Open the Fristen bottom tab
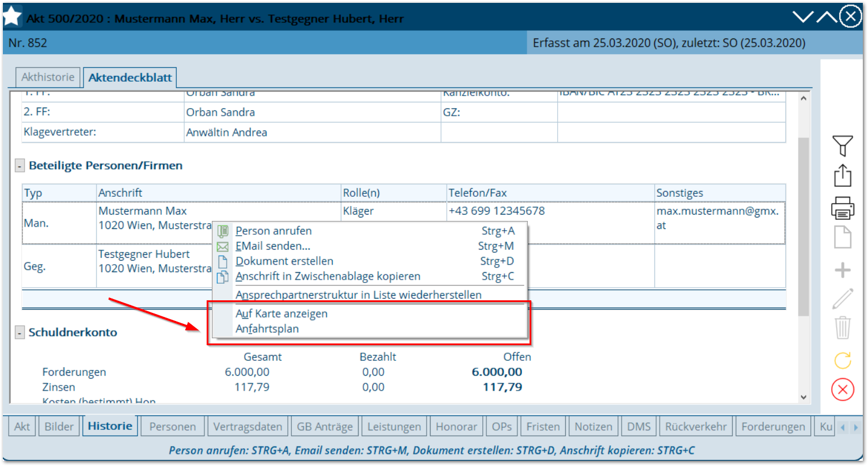This screenshot has width=868, height=466. (543, 427)
